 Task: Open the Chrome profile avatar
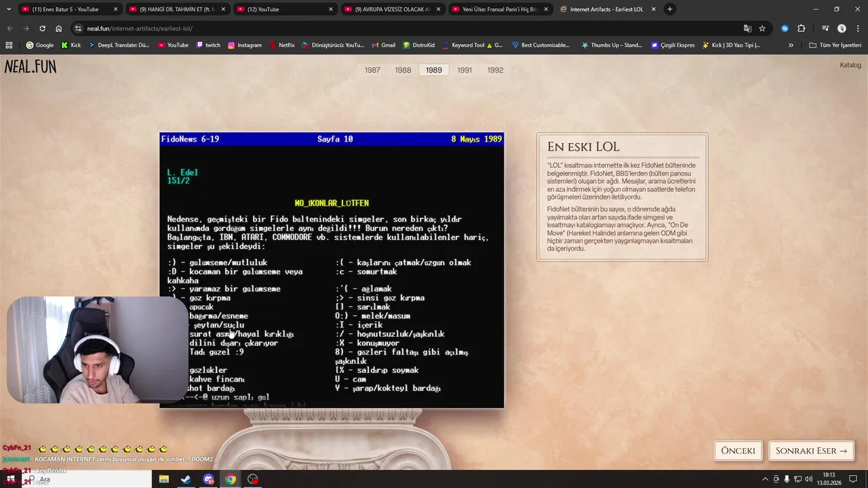pos(842,28)
